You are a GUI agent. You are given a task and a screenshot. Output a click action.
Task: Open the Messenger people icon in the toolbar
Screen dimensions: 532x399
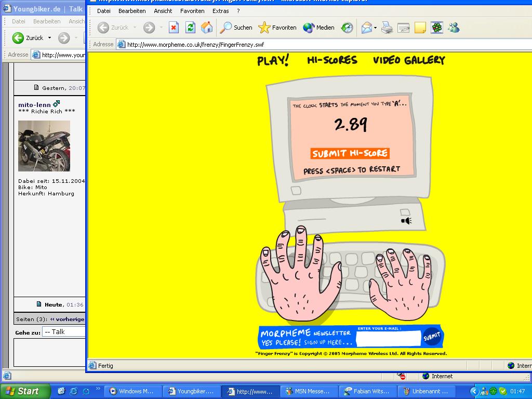454,28
